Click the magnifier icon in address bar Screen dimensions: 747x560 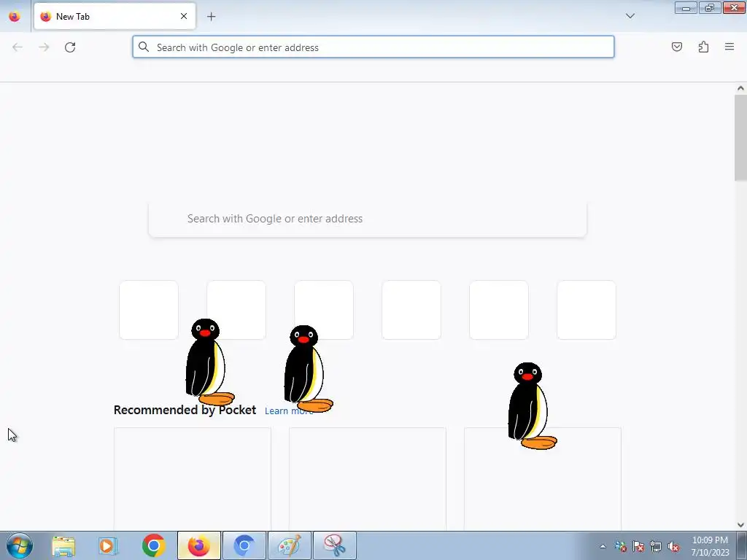[x=144, y=47]
